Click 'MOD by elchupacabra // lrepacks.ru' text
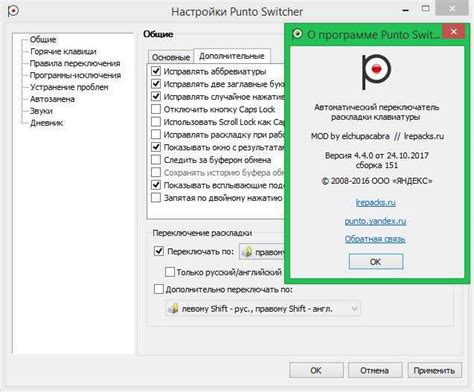This screenshot has height=392, width=474. [x=377, y=136]
